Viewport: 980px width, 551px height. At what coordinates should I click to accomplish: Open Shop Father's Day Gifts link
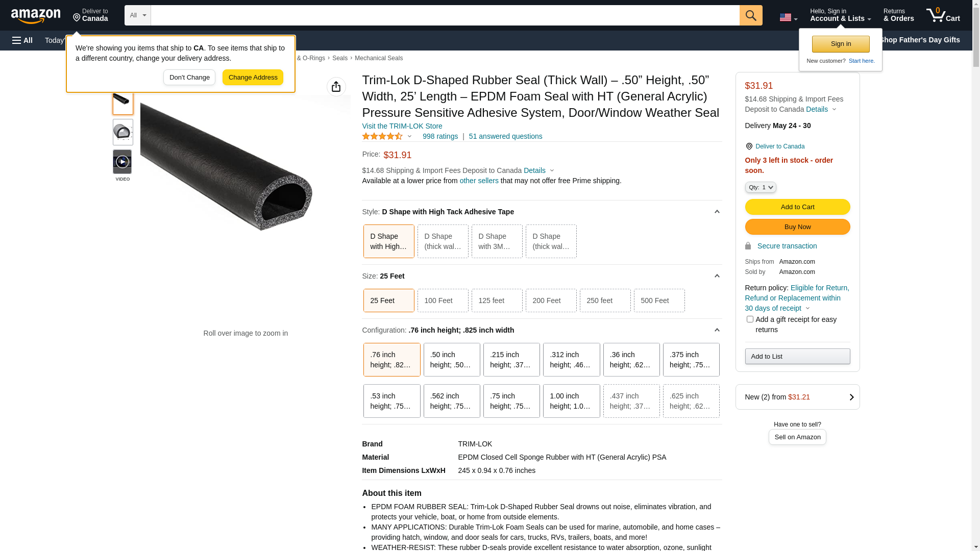tap(919, 40)
